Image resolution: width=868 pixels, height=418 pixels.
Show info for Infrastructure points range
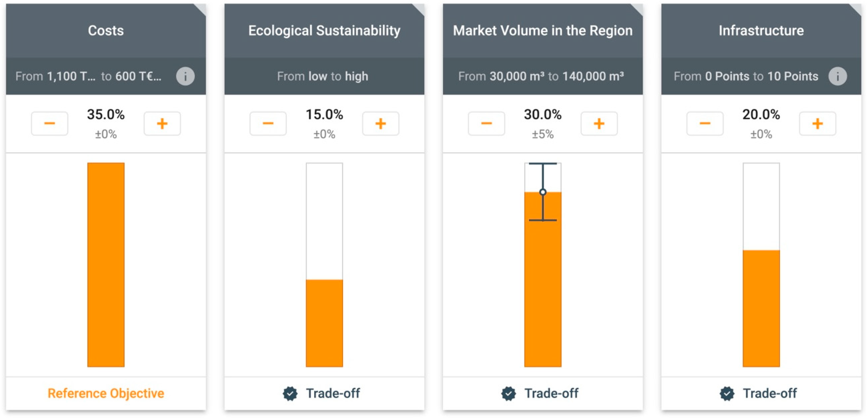click(838, 76)
